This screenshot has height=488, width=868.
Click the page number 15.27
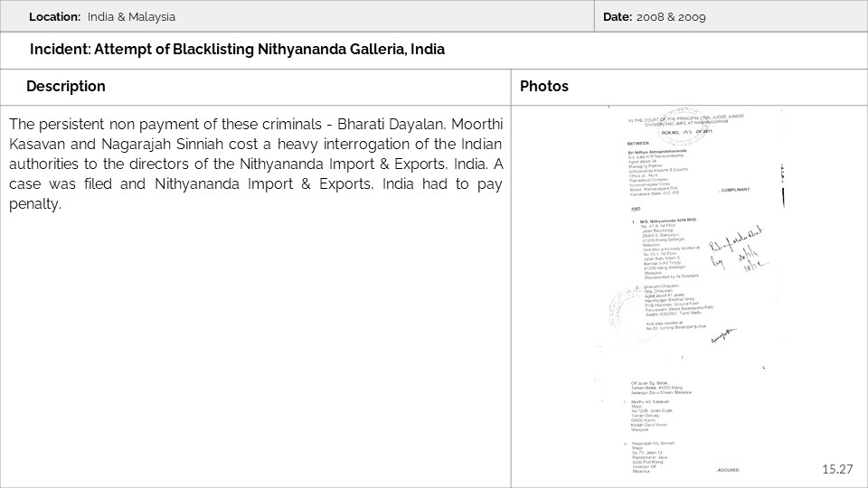837,469
